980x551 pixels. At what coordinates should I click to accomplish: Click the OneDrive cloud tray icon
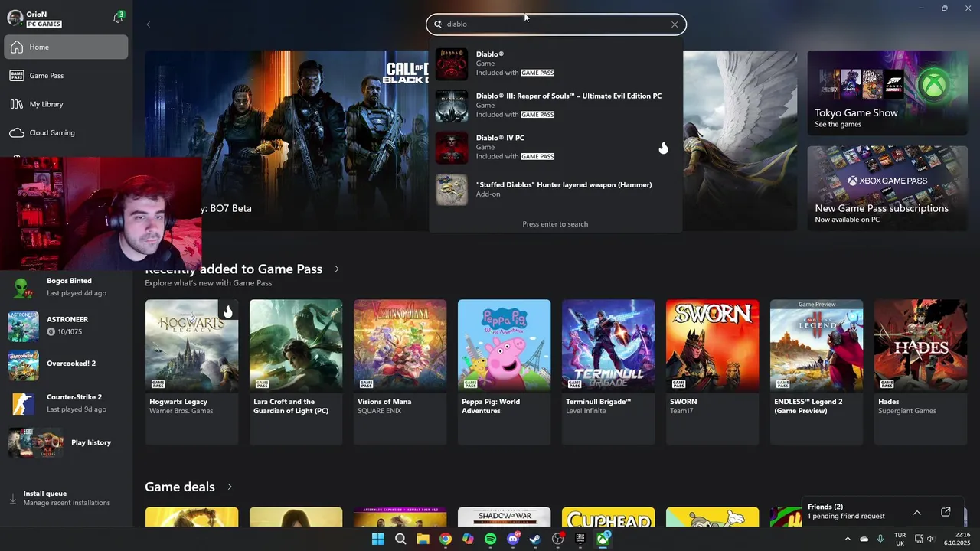[x=864, y=539]
